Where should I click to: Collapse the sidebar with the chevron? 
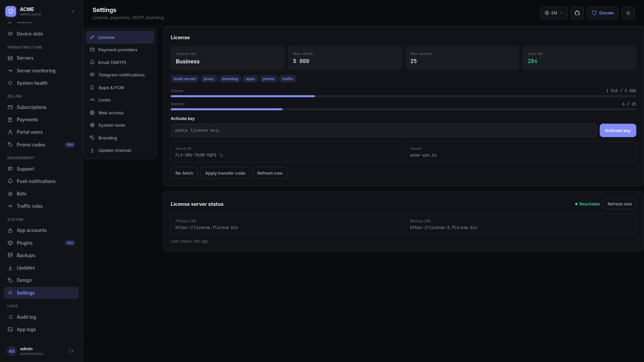tap(73, 11)
